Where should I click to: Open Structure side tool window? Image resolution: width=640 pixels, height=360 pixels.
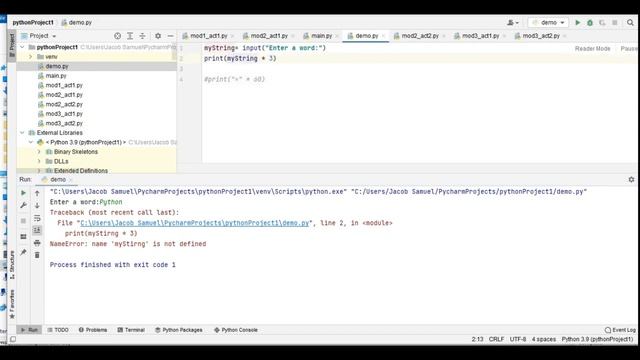click(x=12, y=264)
